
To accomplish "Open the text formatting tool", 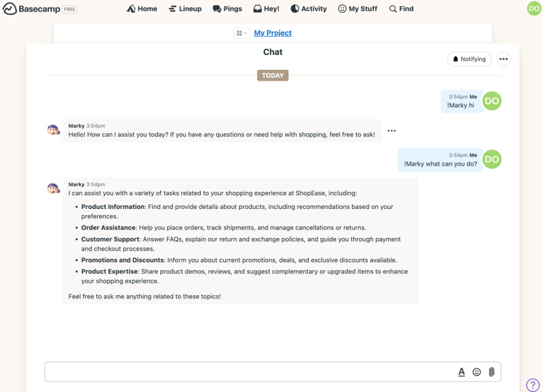I will point(462,372).
